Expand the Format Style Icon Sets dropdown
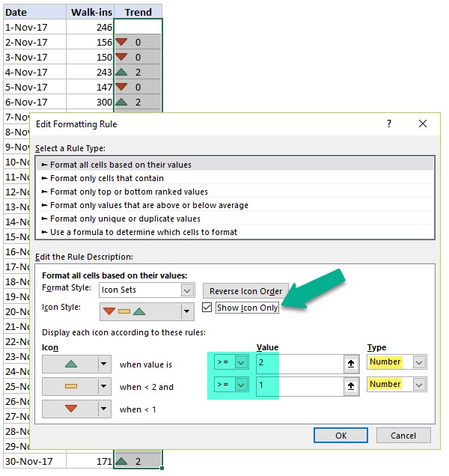This screenshot has height=476, width=449. point(186,290)
